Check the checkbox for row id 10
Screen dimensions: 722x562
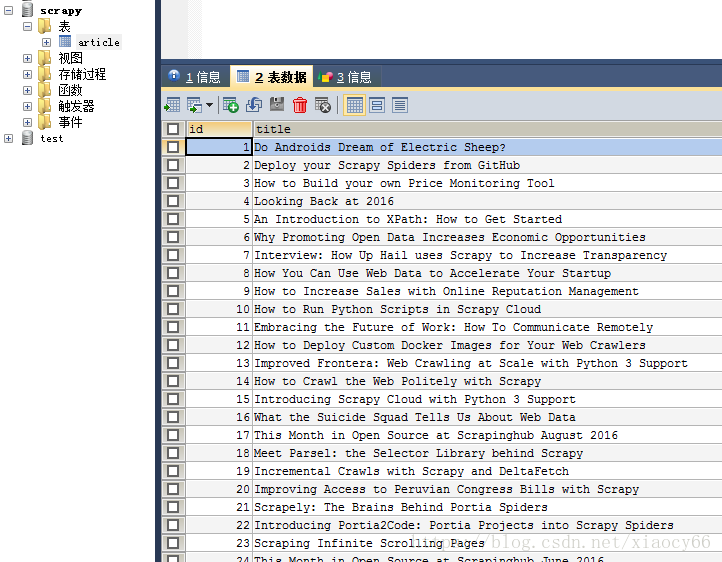173,309
